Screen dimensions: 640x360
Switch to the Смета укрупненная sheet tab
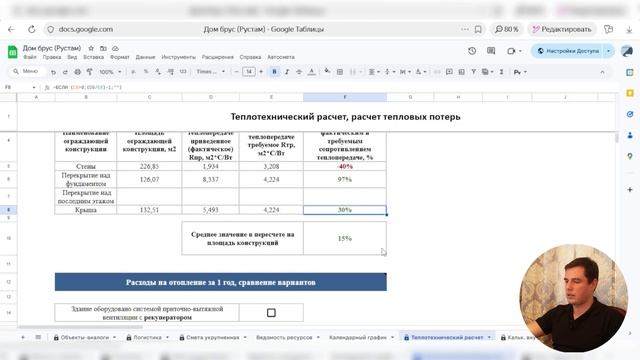click(213, 338)
